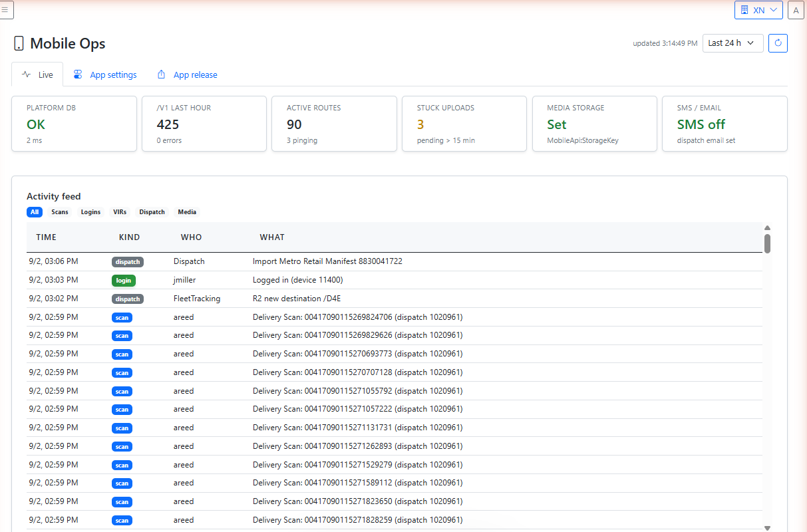The image size is (807, 532).
Task: Click 'Import Metro Retail Manifest 8830041722' text
Action: coord(327,261)
